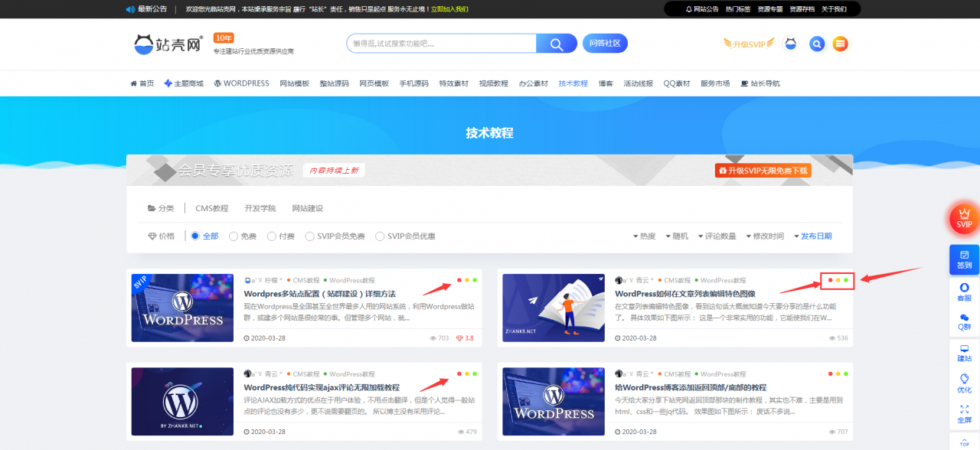Select the 免费 price radio button

[x=234, y=236]
